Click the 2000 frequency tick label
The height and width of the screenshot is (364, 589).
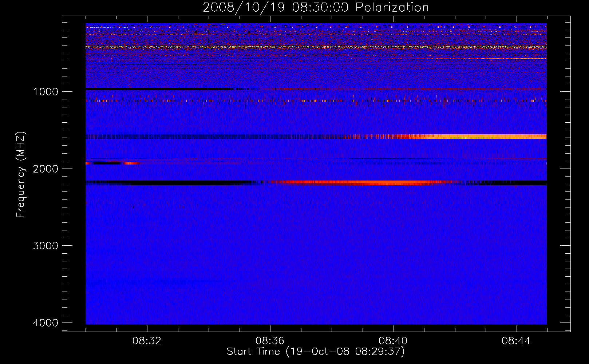(x=46, y=169)
